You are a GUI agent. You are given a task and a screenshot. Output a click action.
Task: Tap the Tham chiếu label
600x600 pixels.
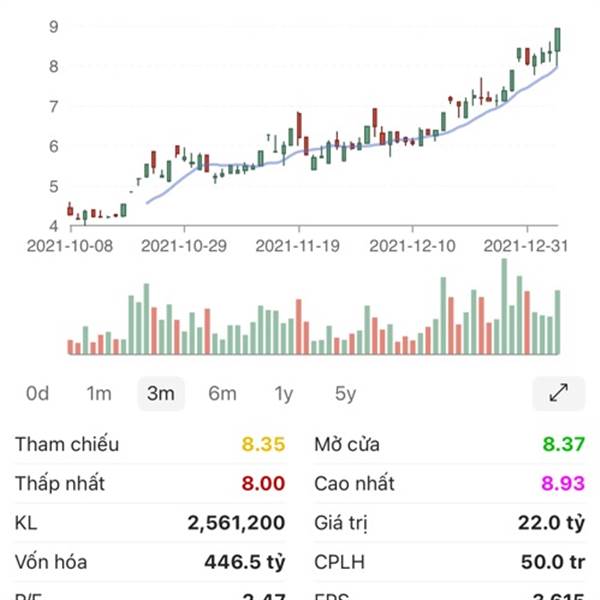67,444
